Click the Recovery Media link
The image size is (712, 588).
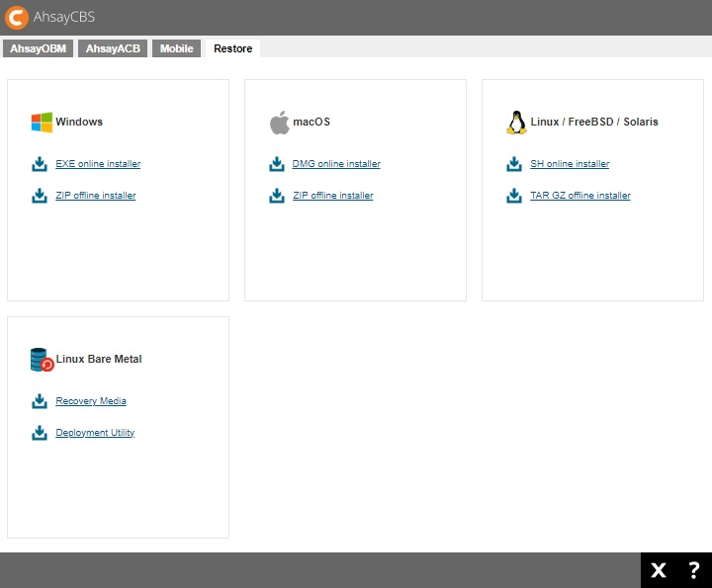(x=91, y=401)
